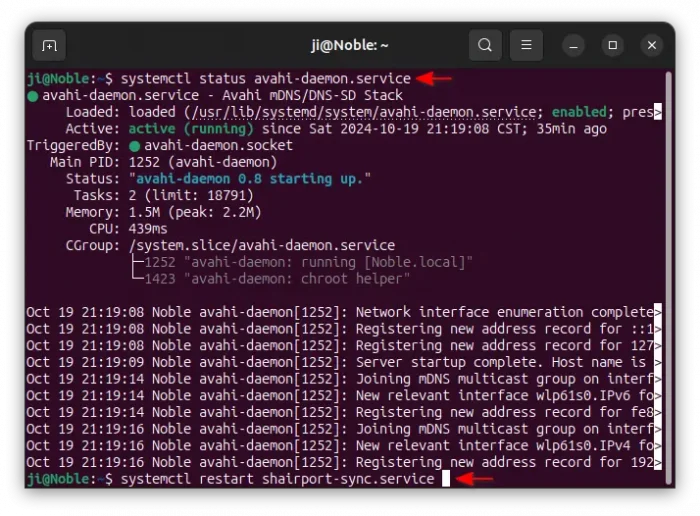Open the terminal search tool
Screen dimensions: 700x516
[485, 45]
